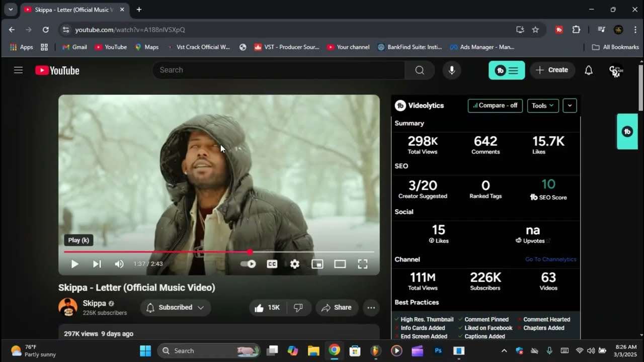This screenshot has width=644, height=362.
Task: Click TubeBuddy extension icon in toolbar
Action: tap(559, 30)
